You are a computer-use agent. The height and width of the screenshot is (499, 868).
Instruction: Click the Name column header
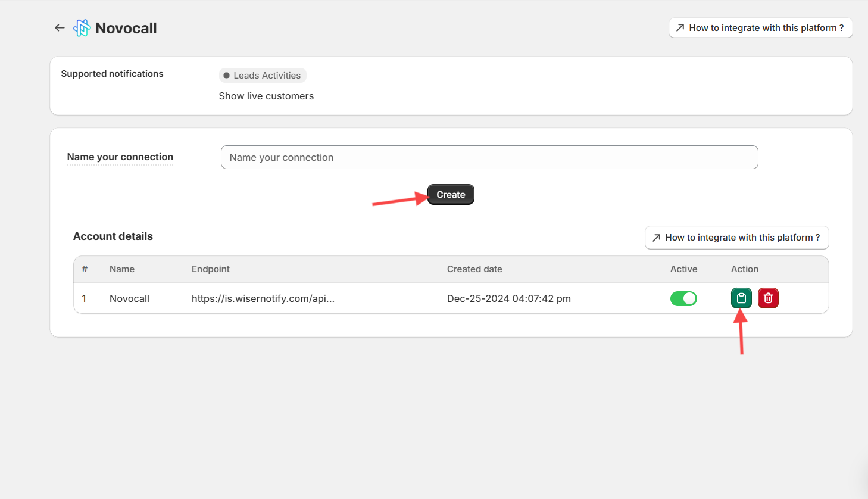(122, 269)
